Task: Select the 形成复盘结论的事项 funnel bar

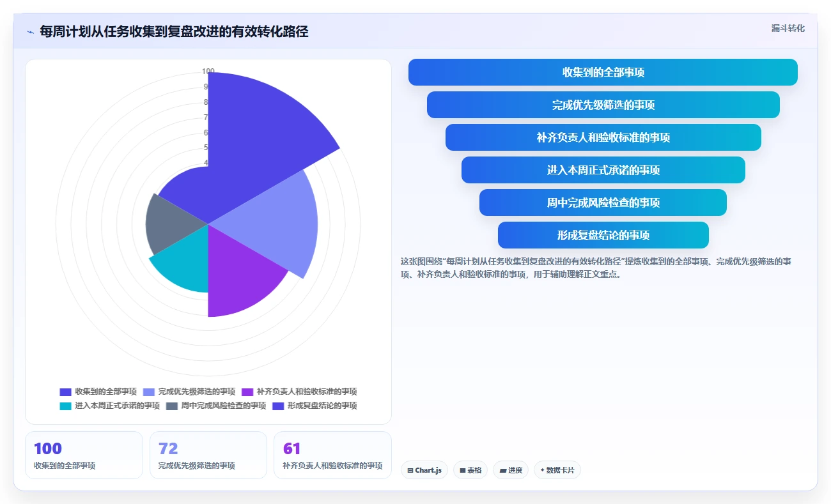Action: (x=603, y=235)
